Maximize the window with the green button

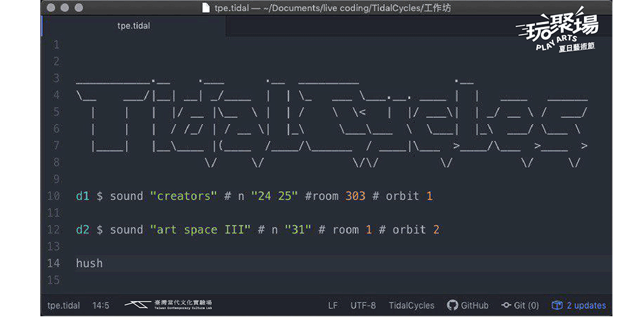pyautogui.click(x=79, y=8)
